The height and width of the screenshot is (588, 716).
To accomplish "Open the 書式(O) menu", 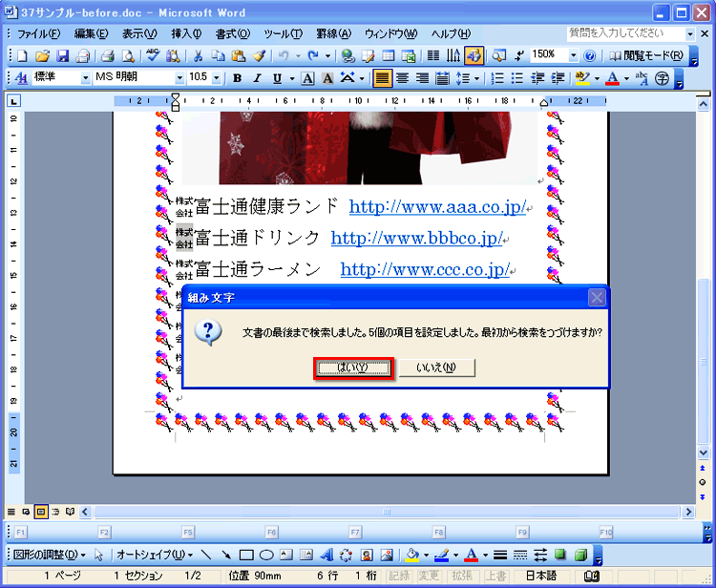I will 233,33.
